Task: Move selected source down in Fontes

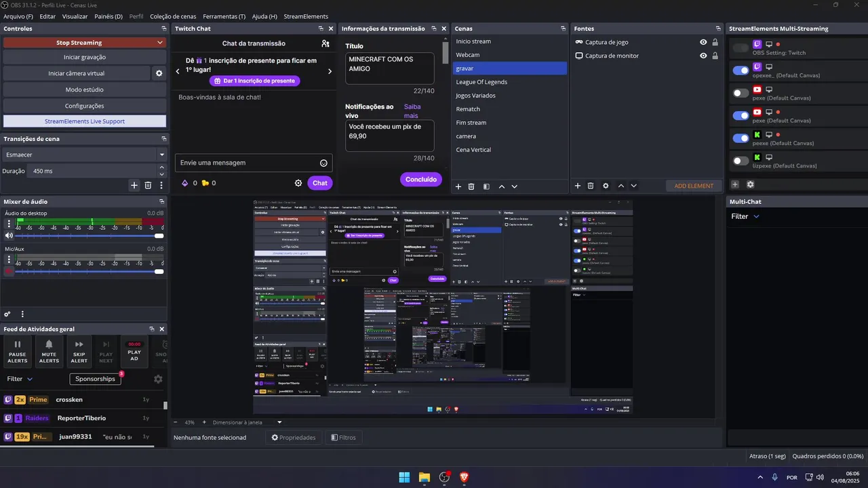Action: click(x=634, y=186)
